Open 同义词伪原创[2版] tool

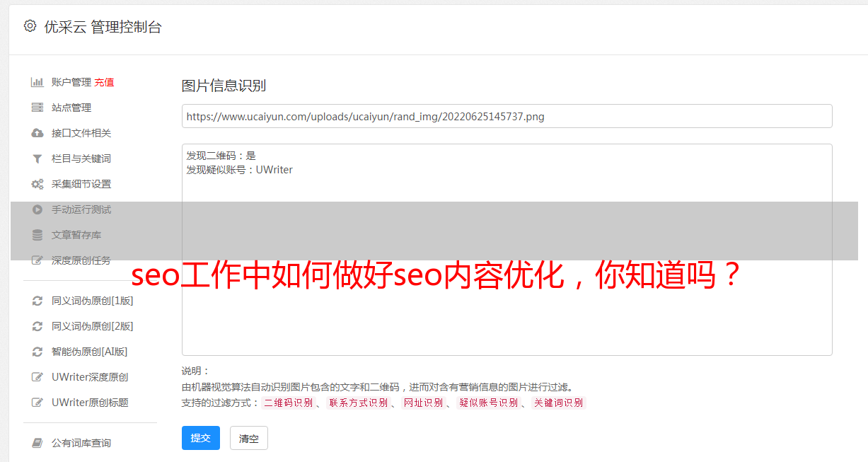(93, 326)
